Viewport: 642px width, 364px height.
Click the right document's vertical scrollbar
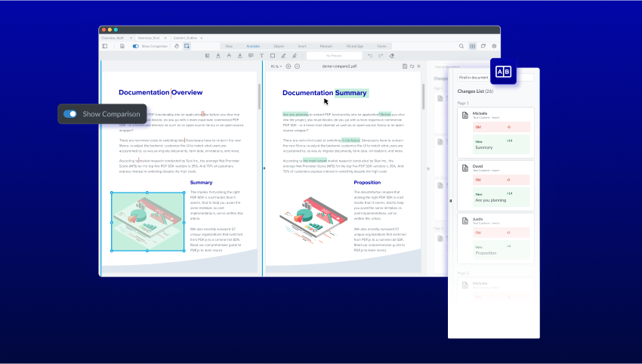point(423,97)
